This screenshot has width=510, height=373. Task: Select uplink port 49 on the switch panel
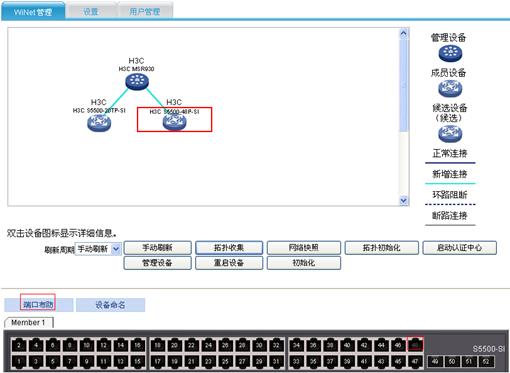pos(435,361)
